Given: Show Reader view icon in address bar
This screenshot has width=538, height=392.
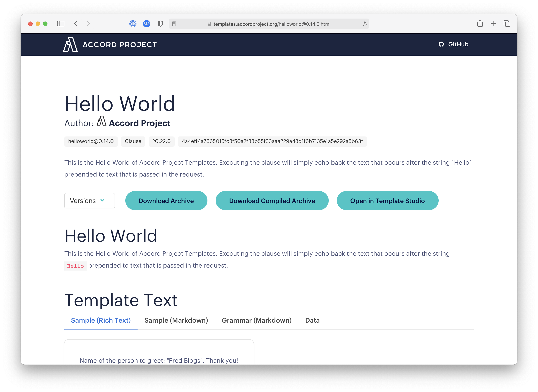Looking at the screenshot, I should click(174, 24).
